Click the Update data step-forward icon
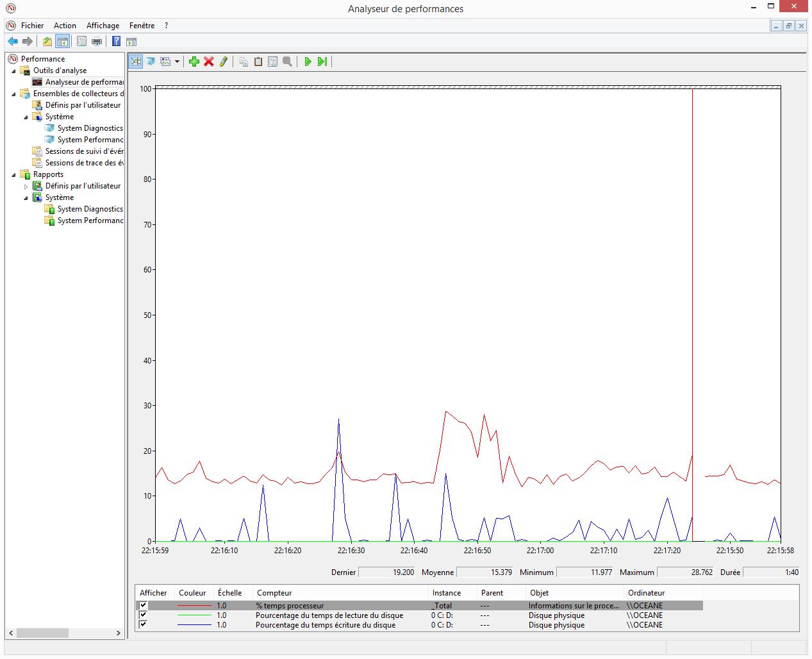The image size is (812, 659). pos(322,62)
